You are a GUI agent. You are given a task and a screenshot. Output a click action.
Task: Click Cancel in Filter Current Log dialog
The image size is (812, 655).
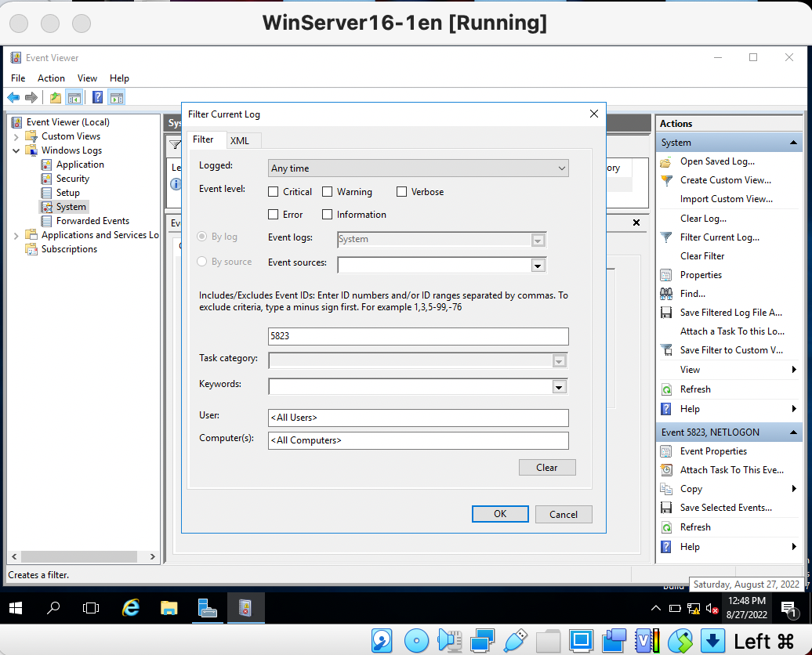tap(564, 514)
